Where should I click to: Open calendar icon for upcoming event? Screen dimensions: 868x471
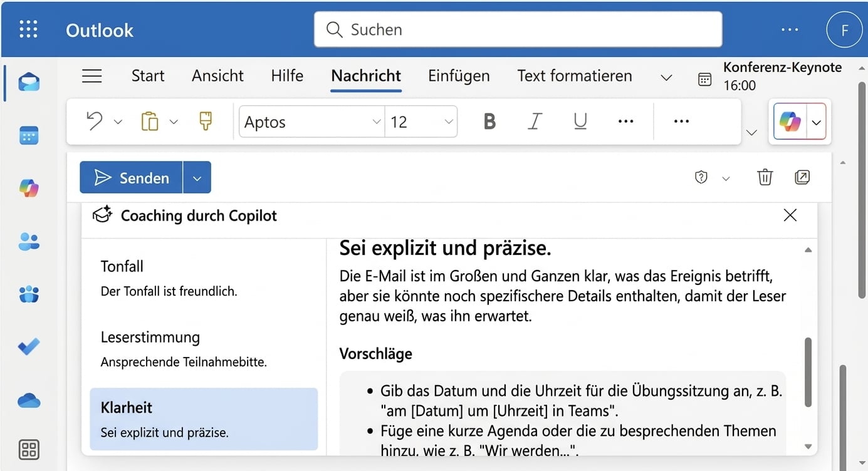pyautogui.click(x=705, y=79)
